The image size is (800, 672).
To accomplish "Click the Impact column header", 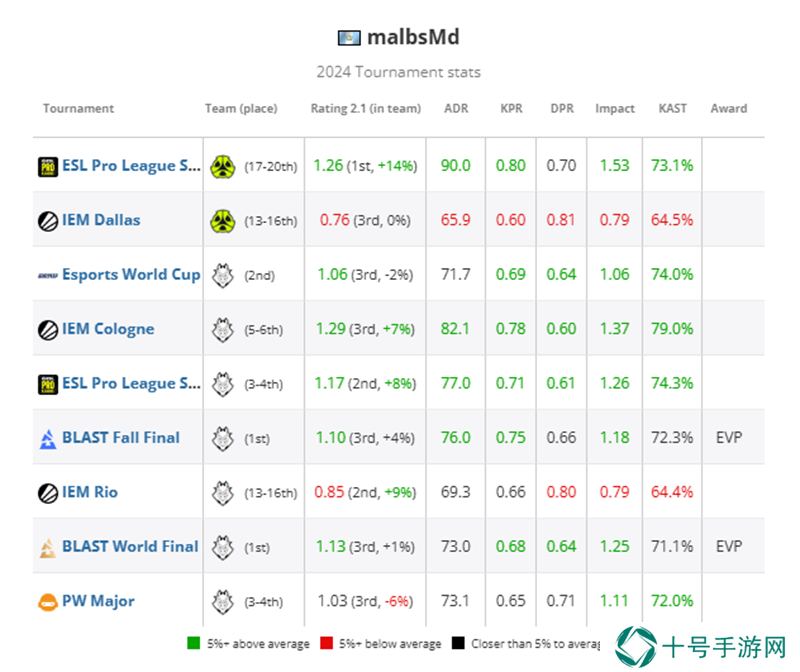I will (x=615, y=109).
